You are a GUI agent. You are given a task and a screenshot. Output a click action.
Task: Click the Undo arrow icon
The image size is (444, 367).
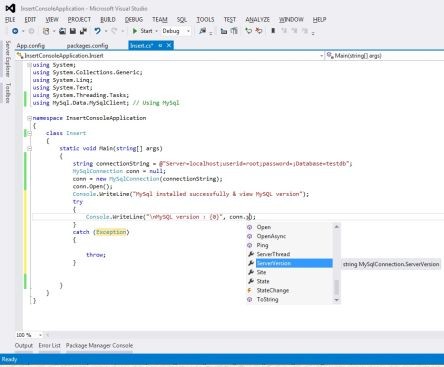[97, 31]
